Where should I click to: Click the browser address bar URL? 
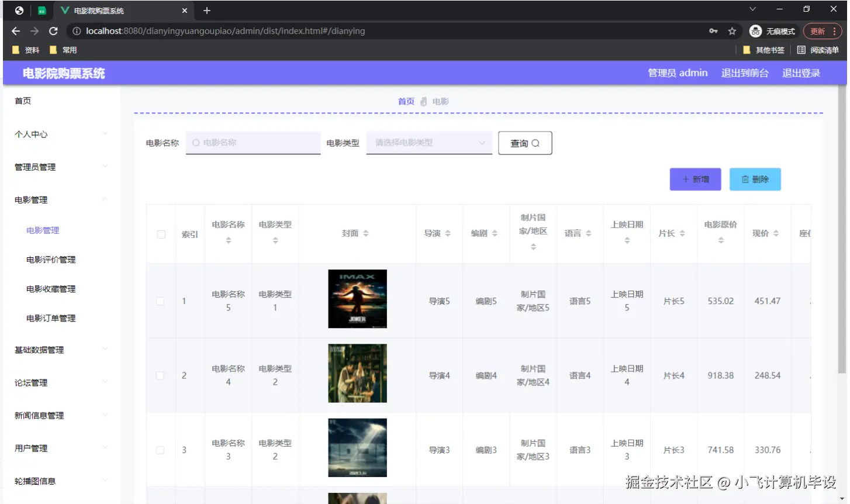pyautogui.click(x=226, y=31)
